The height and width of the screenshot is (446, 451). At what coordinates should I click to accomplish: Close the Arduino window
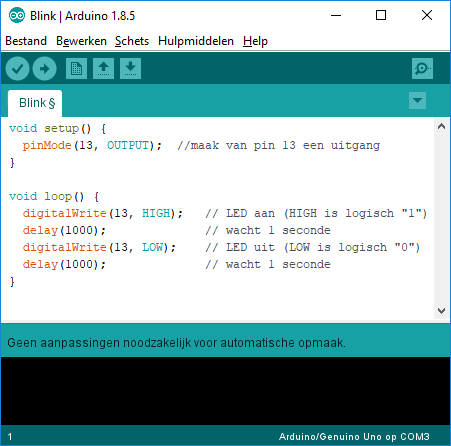pos(427,15)
